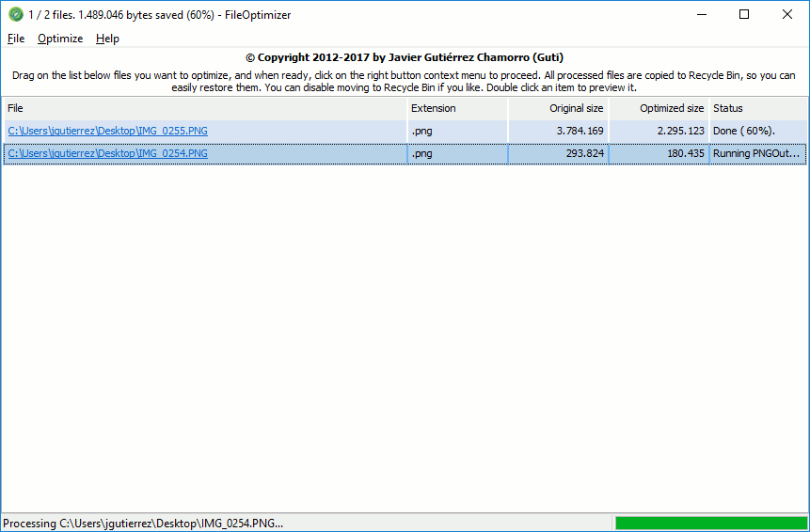Click the Running PNGOut status cell
Screen dimensions: 810x532
pyautogui.click(x=758, y=154)
